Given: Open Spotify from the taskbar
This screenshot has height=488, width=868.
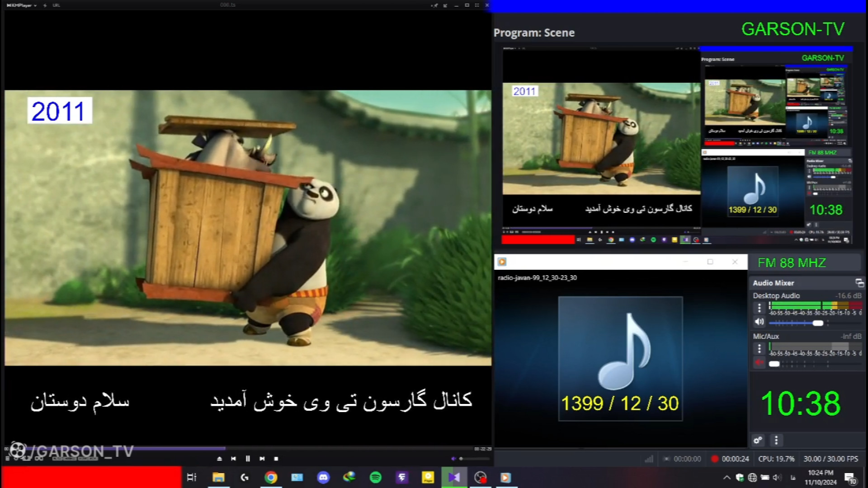Looking at the screenshot, I should (x=376, y=478).
